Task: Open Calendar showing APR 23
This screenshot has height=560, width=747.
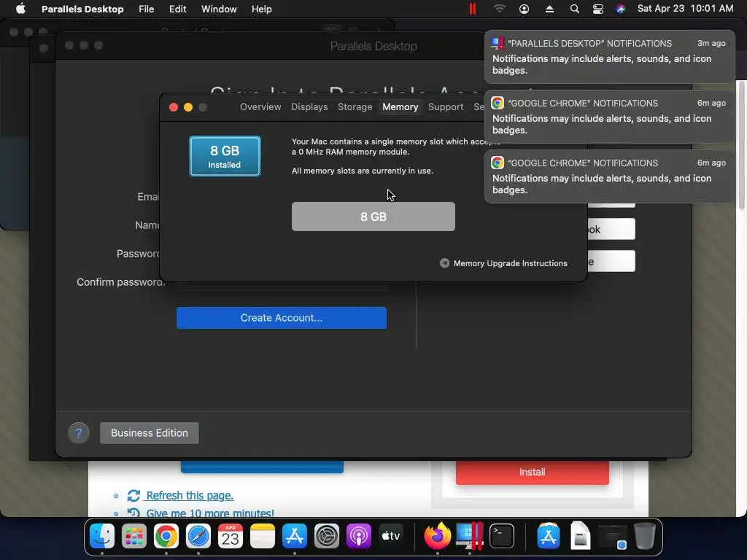Action: 230,536
